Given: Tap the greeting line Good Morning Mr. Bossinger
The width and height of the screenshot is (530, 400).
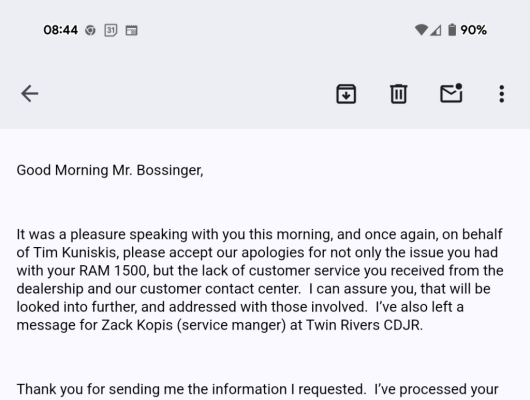Looking at the screenshot, I should coord(110,170).
